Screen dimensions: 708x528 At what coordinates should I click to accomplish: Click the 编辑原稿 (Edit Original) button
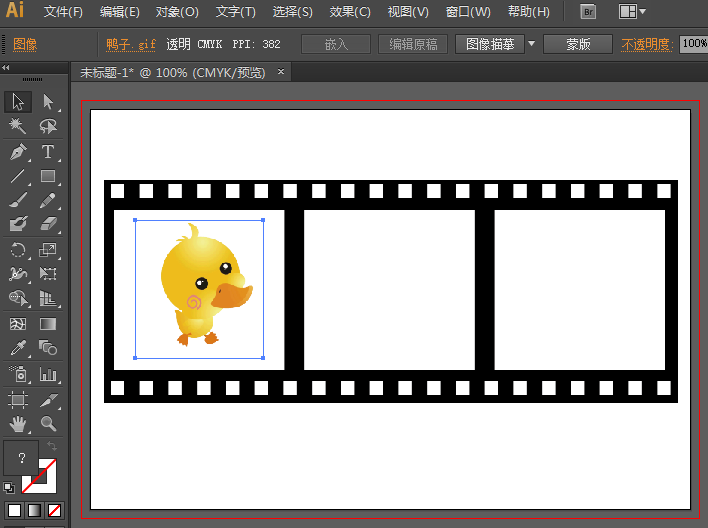413,44
